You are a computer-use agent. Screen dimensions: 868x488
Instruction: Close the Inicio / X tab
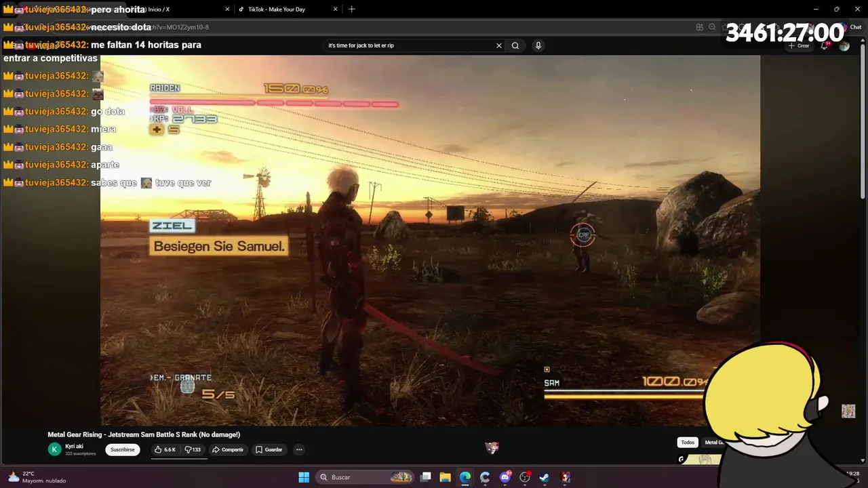(x=227, y=9)
